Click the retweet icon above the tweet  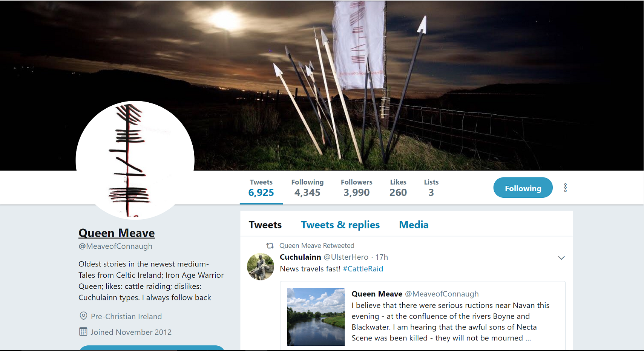[270, 246]
